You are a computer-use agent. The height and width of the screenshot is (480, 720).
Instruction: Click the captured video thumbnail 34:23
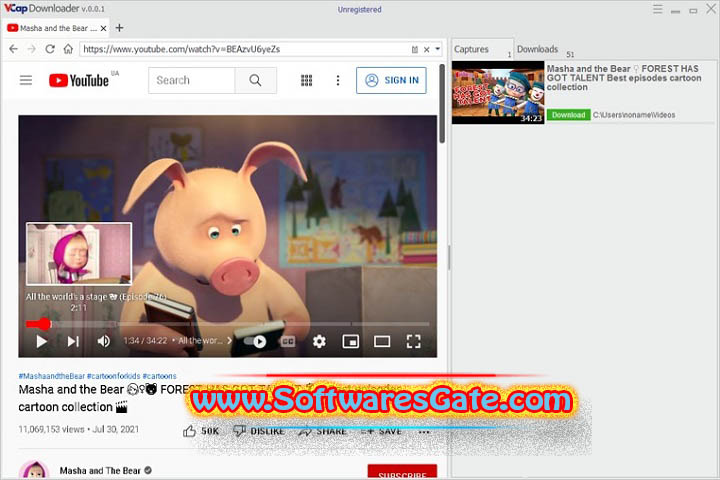[x=498, y=92]
